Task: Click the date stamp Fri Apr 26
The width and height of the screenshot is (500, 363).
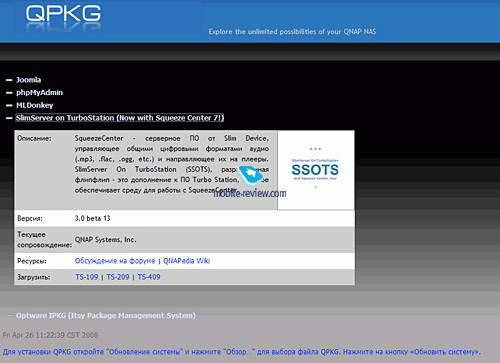Action: coord(50,335)
